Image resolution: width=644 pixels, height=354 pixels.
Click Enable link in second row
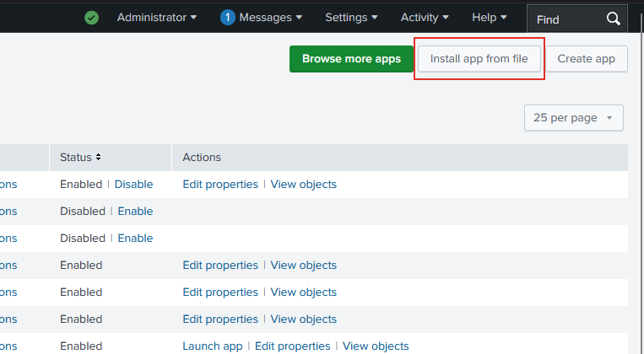pos(135,212)
